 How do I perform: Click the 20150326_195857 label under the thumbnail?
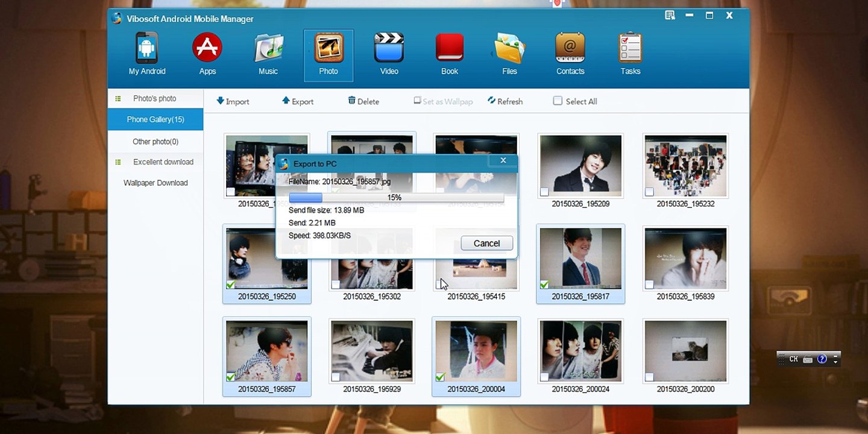[x=266, y=389]
